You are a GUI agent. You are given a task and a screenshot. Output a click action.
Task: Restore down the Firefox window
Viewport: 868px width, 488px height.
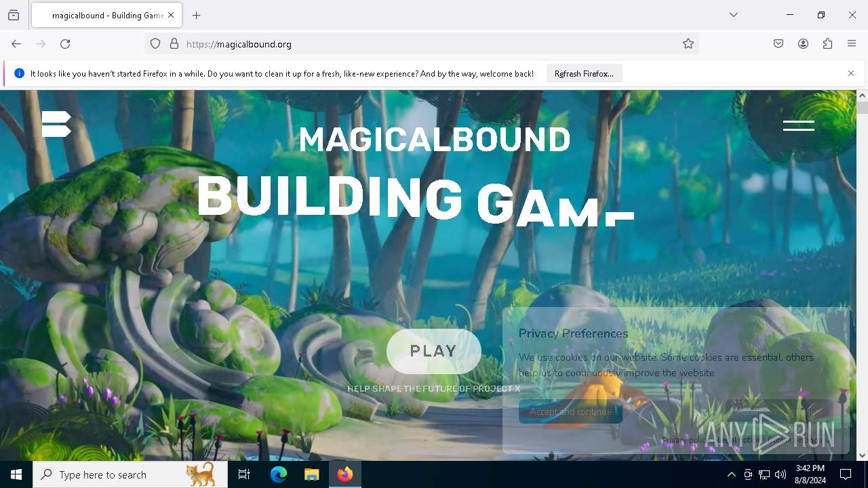(x=821, y=15)
